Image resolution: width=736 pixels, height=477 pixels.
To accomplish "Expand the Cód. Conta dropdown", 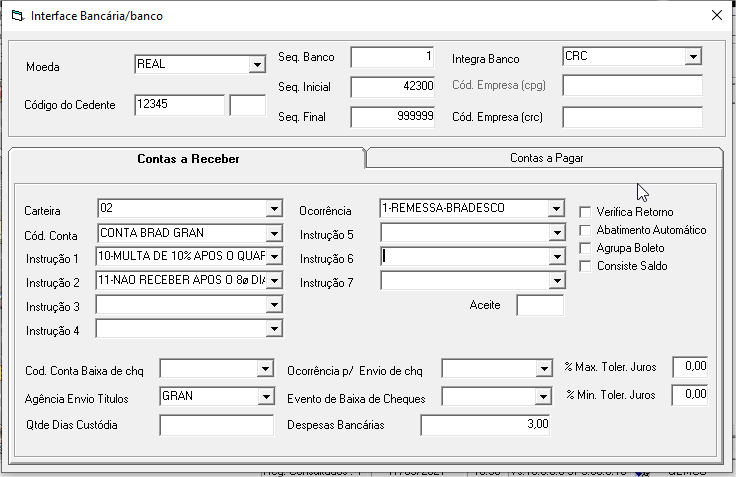I will tap(274, 233).
